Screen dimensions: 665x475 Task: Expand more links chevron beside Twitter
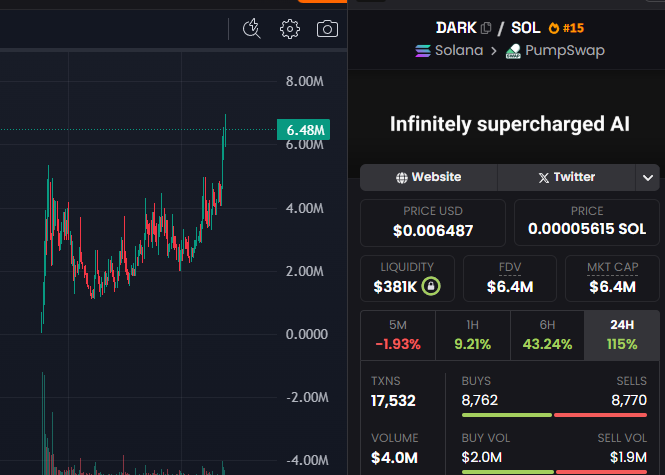click(x=648, y=177)
